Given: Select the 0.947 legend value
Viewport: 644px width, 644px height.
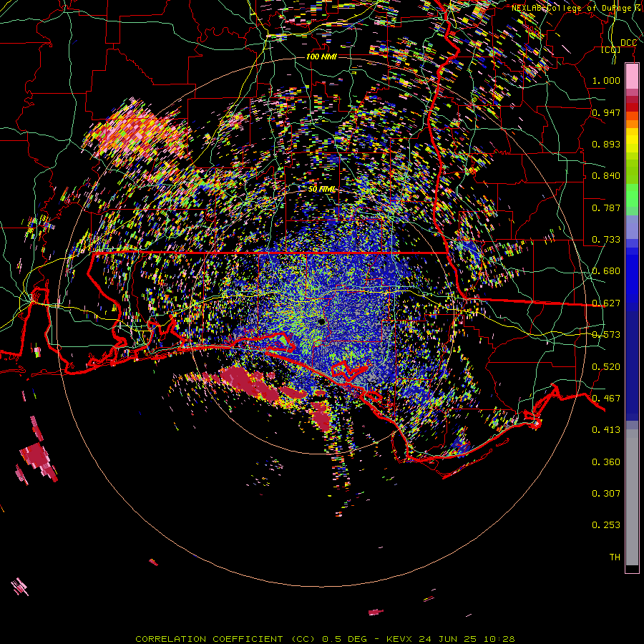Looking at the screenshot, I should [606, 112].
